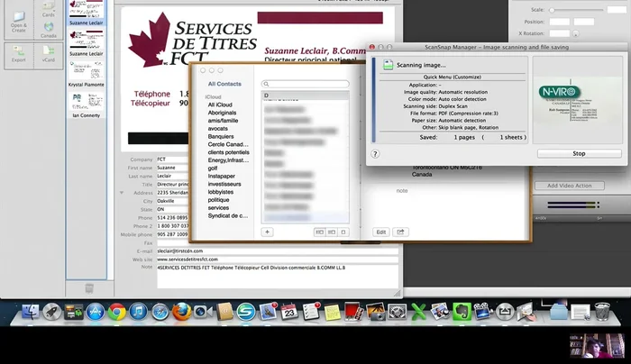Open Calendar showing 23 in dock

click(289, 312)
